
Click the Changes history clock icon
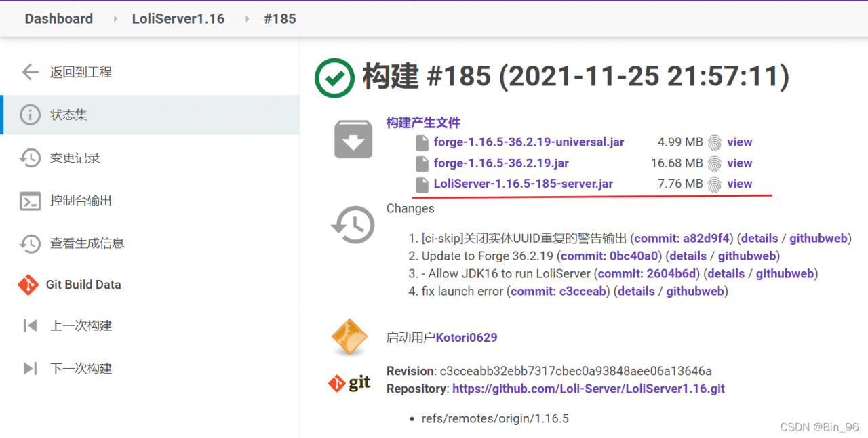[353, 225]
